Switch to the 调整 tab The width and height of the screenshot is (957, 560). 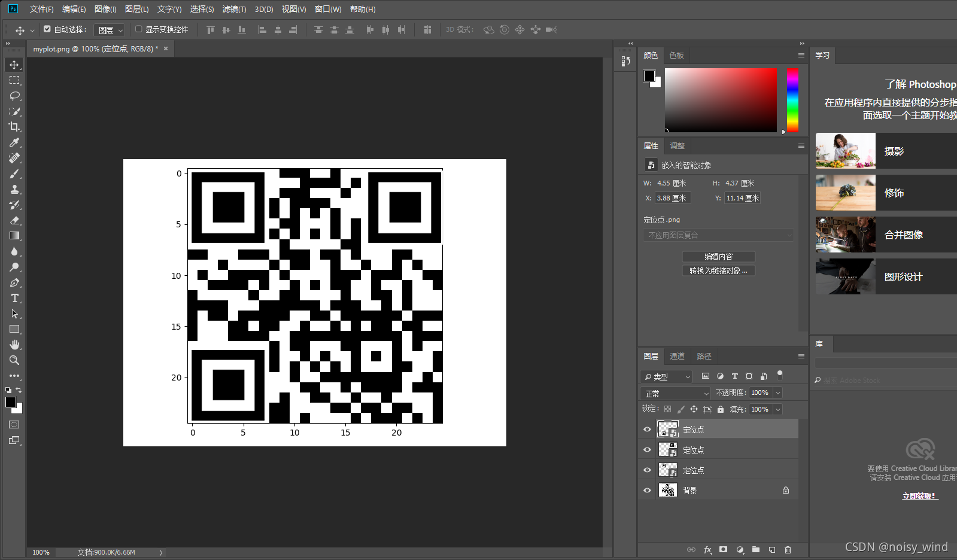click(x=677, y=145)
